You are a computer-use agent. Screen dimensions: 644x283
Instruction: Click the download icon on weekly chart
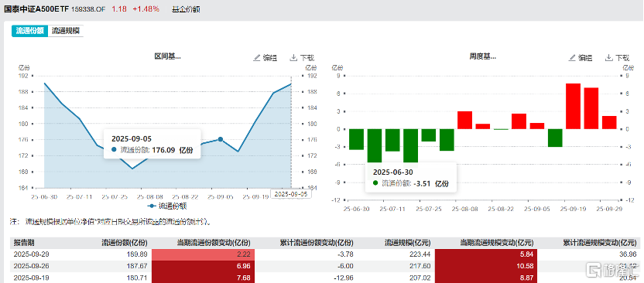608,57
